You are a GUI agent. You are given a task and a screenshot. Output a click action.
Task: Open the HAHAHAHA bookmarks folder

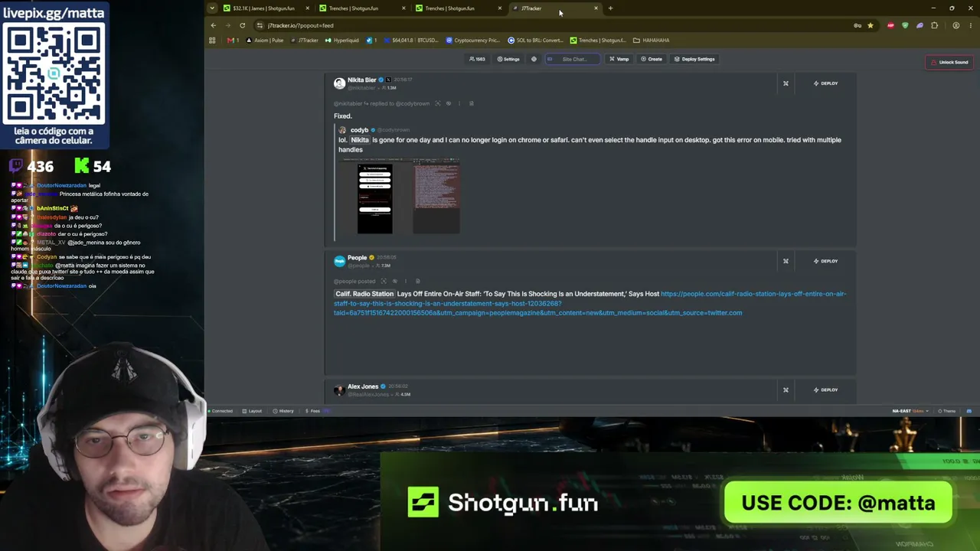652,41
